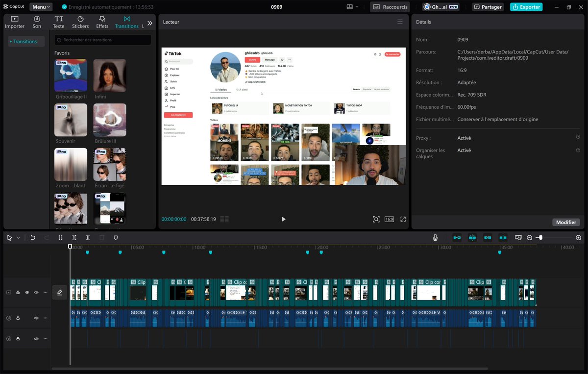Click the Partager button

click(488, 7)
